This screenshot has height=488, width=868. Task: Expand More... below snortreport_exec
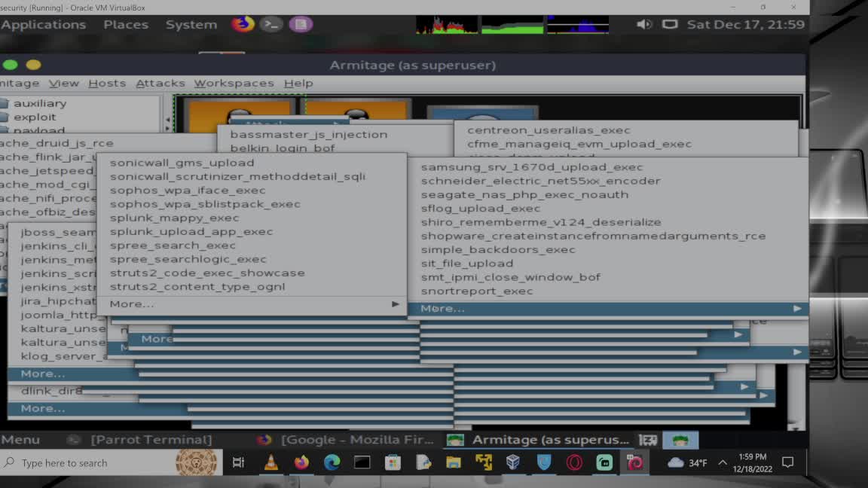[608, 309]
